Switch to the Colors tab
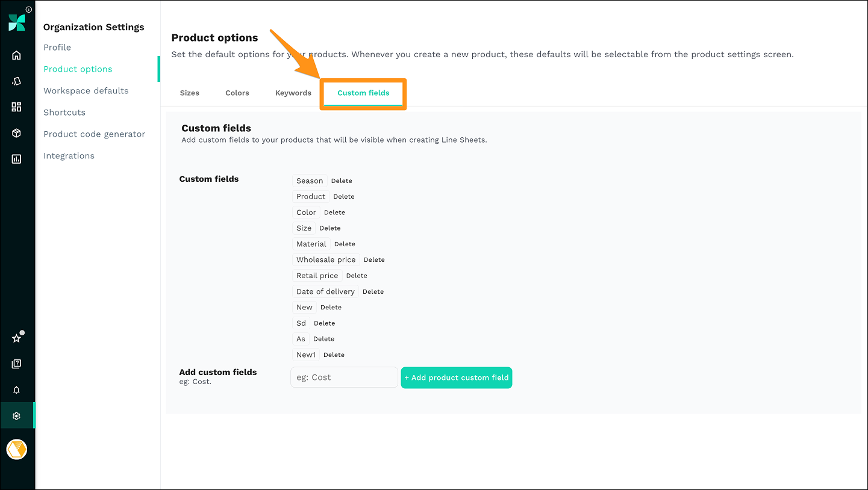The width and height of the screenshot is (868, 490). 237,93
